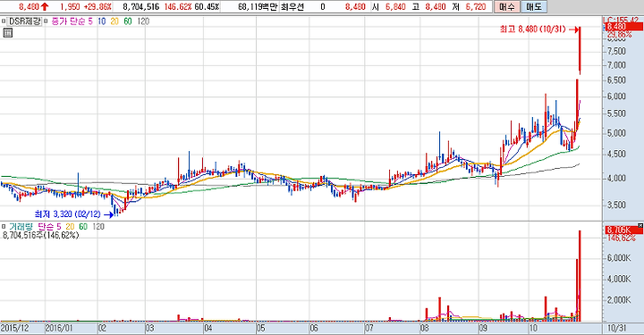Click the 146.62% volume ratio in header

[x=177, y=6]
